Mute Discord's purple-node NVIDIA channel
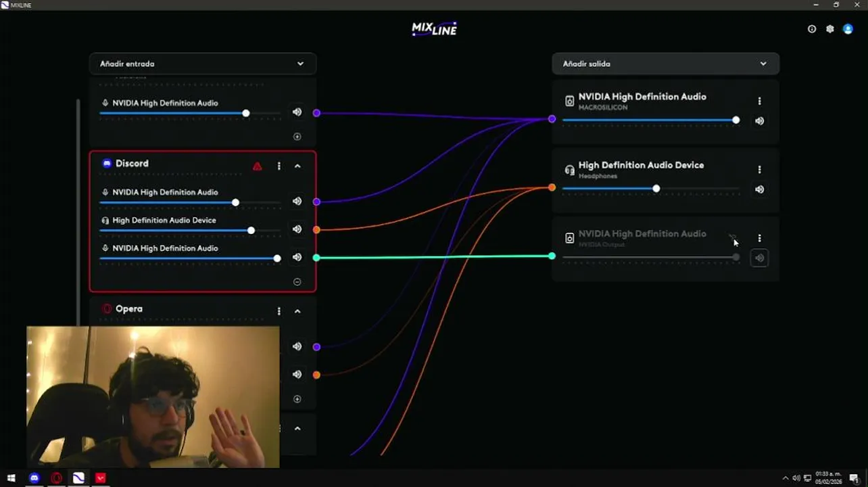Screen dimensions: 868x487 click(297, 202)
